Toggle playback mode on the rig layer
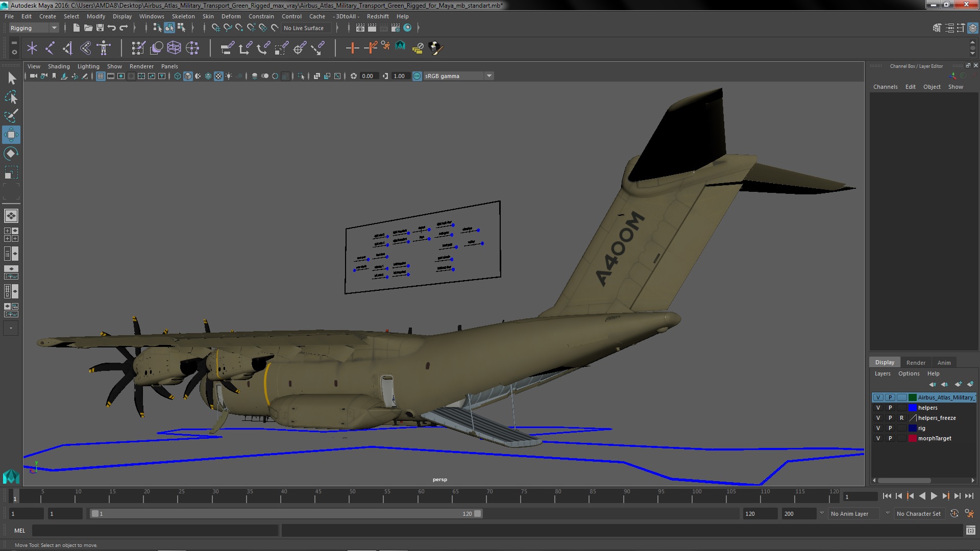Image resolution: width=980 pixels, height=551 pixels. click(890, 428)
